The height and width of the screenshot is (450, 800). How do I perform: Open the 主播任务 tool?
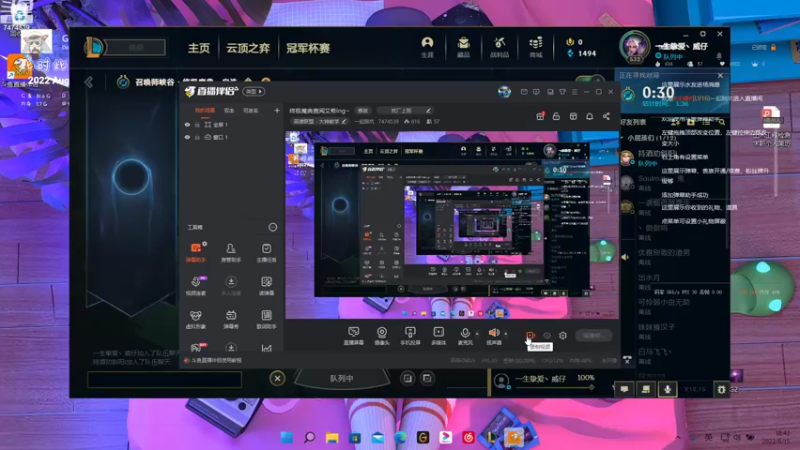point(266,252)
